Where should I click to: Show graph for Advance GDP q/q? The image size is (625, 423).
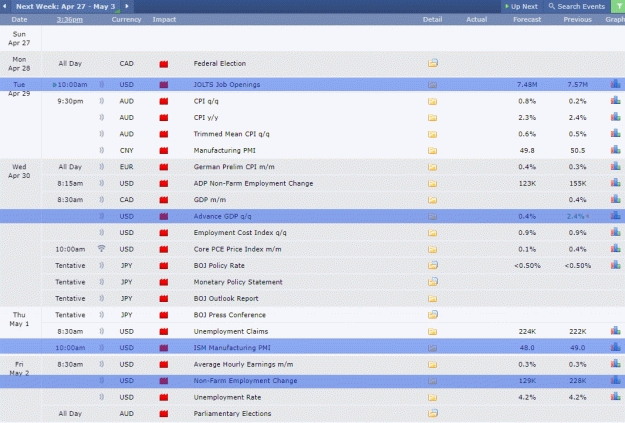(x=615, y=216)
